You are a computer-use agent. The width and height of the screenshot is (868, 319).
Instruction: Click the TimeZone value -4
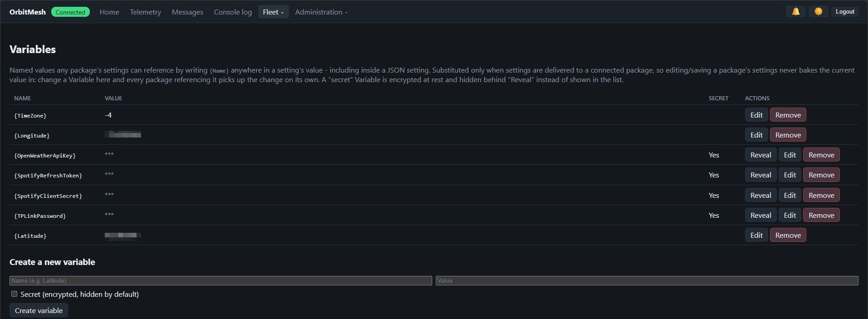tap(108, 115)
